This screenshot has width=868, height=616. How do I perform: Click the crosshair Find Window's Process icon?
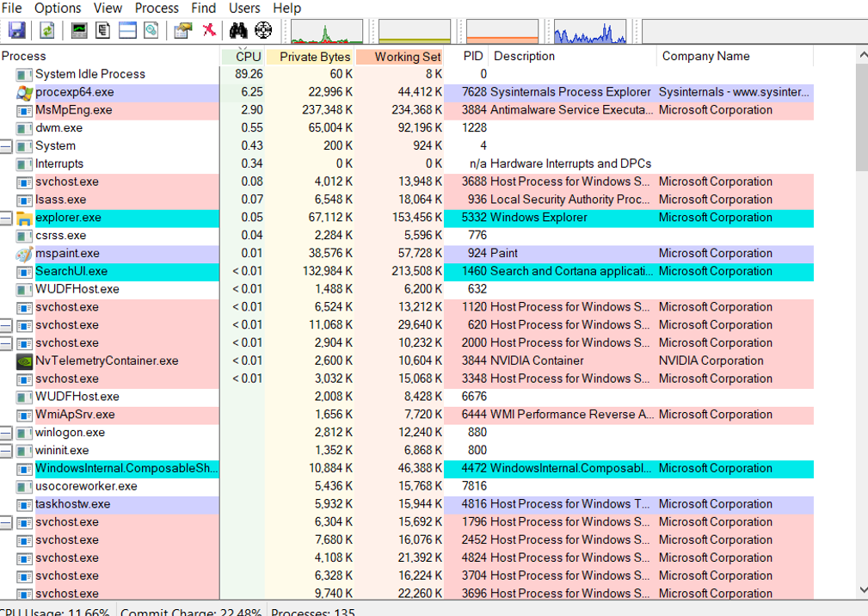point(263,30)
